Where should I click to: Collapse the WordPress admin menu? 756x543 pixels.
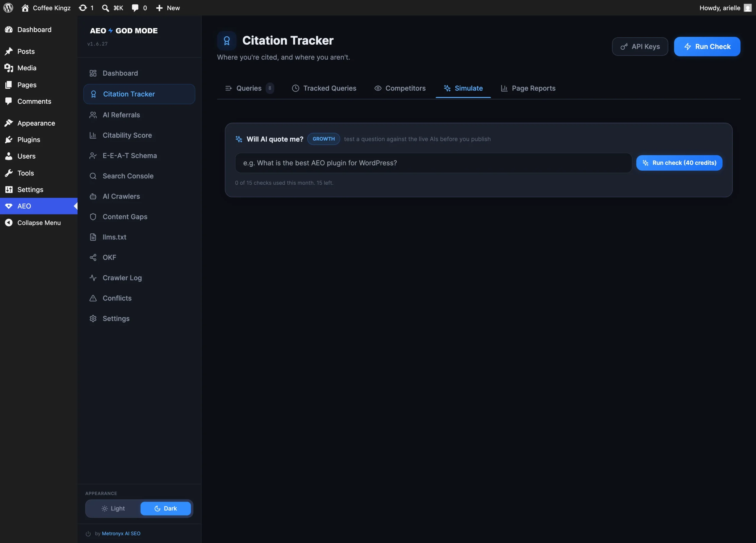pos(39,223)
